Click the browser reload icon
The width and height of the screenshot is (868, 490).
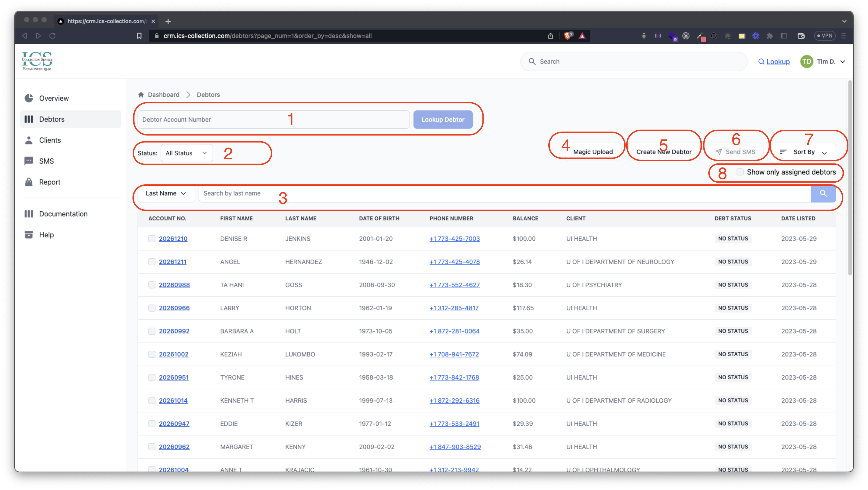[x=52, y=36]
